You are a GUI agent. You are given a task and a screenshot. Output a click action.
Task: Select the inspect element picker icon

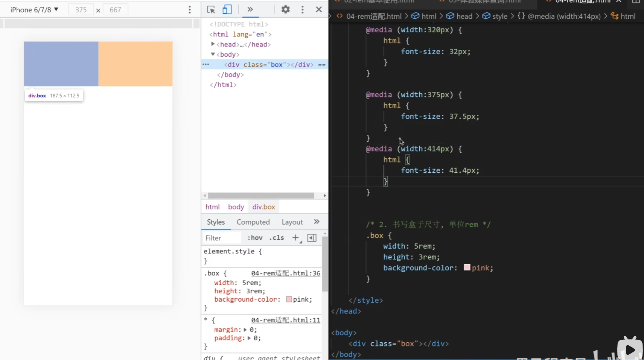click(x=211, y=10)
